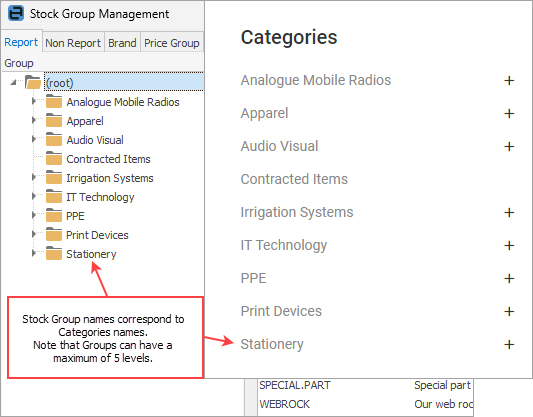This screenshot has height=417, width=533.
Task: Expand the Audio Visual tree node arrow
Action: [34, 139]
